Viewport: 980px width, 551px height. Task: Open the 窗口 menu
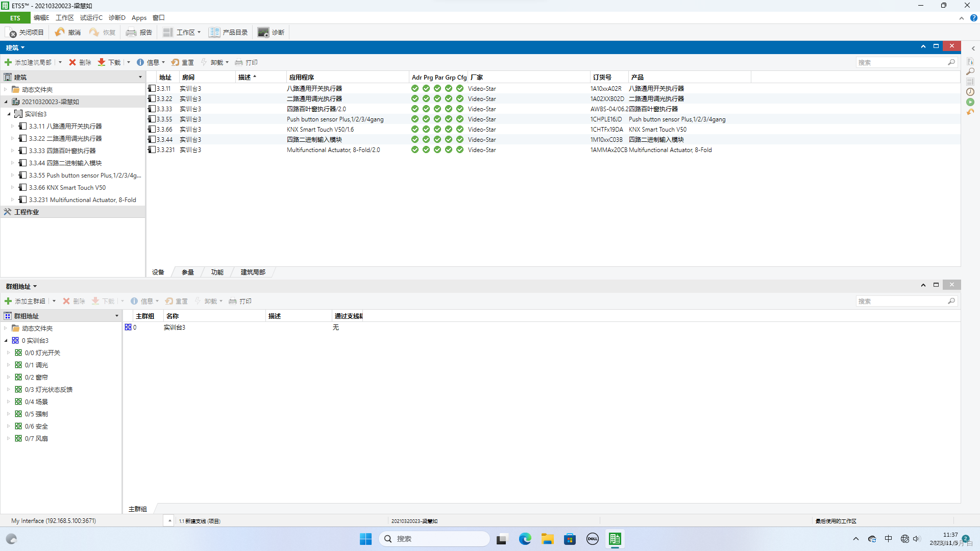[159, 18]
